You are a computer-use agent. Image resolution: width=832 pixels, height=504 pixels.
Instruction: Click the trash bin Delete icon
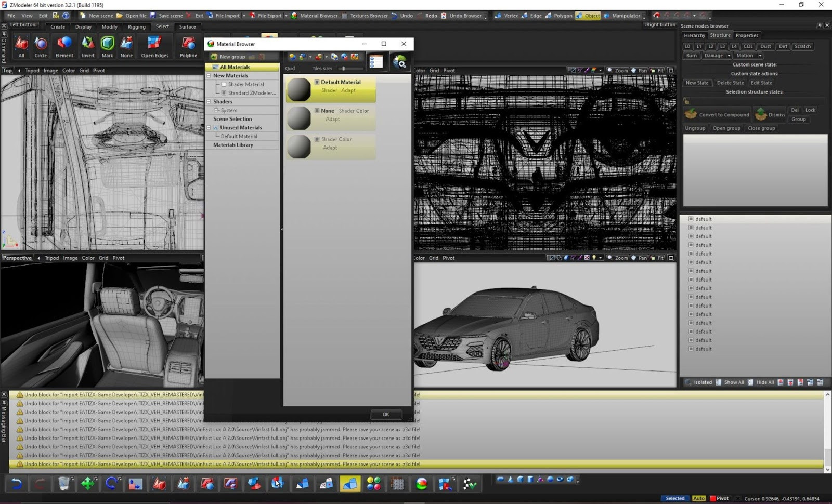point(63,484)
